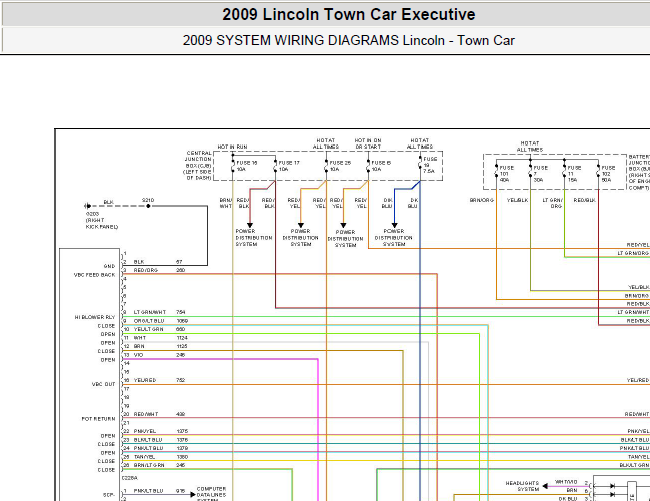Click the 'HOT IN RUN' label
650x501 pixels.
[x=232, y=147]
